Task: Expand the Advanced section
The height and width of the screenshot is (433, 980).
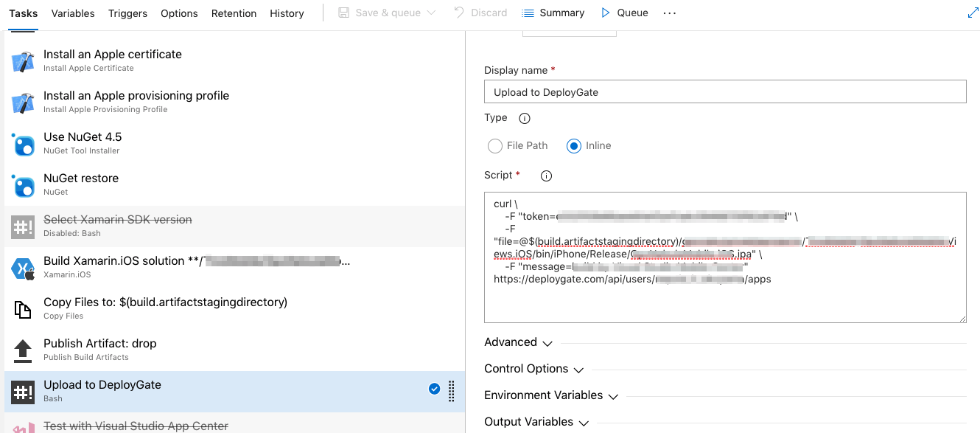Action: pyautogui.click(x=518, y=342)
